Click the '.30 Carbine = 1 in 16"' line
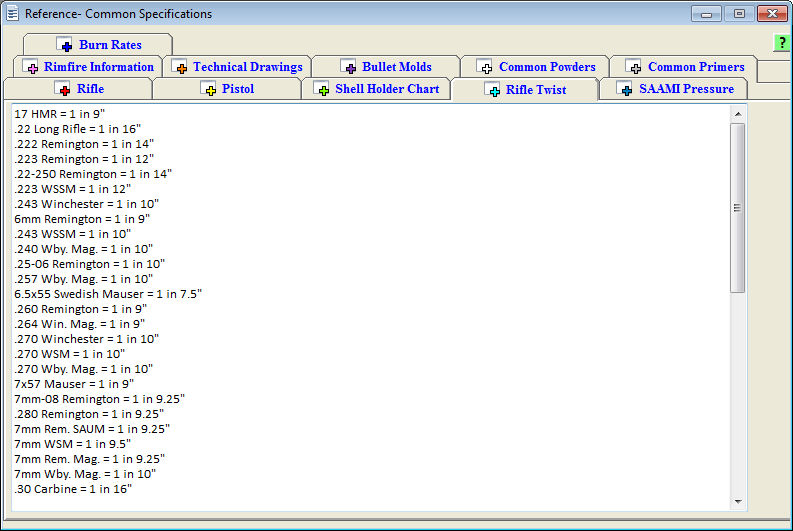The width and height of the screenshot is (793, 531). pyautogui.click(x=73, y=489)
